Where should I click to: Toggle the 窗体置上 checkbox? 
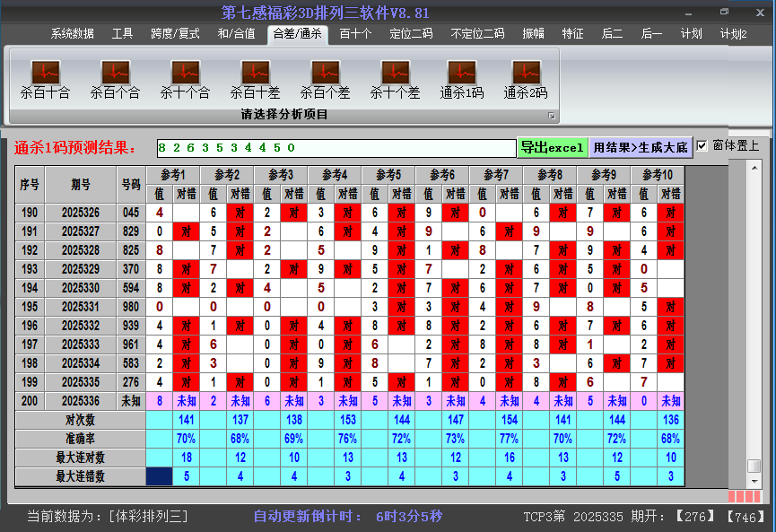point(702,146)
